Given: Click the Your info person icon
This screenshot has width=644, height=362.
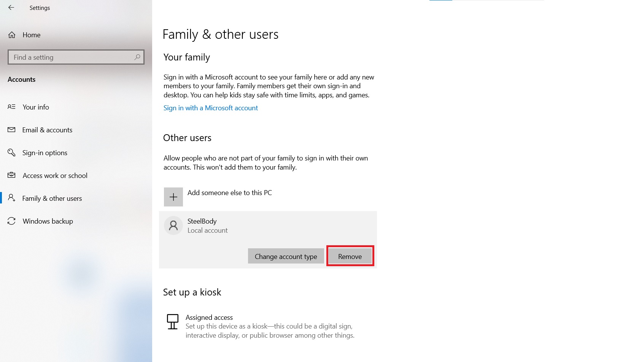Looking at the screenshot, I should click(11, 107).
